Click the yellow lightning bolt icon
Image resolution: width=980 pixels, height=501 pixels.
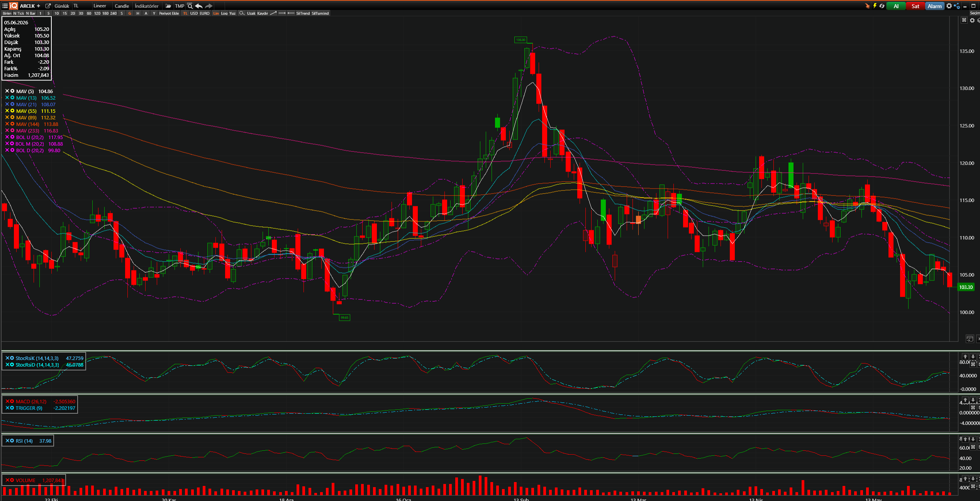coord(875,6)
